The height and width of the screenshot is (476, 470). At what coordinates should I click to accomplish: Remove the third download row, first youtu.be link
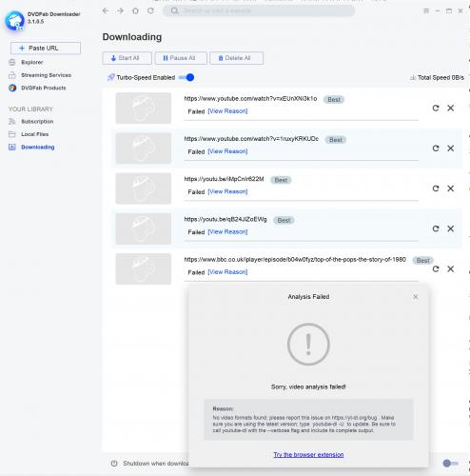(x=450, y=188)
